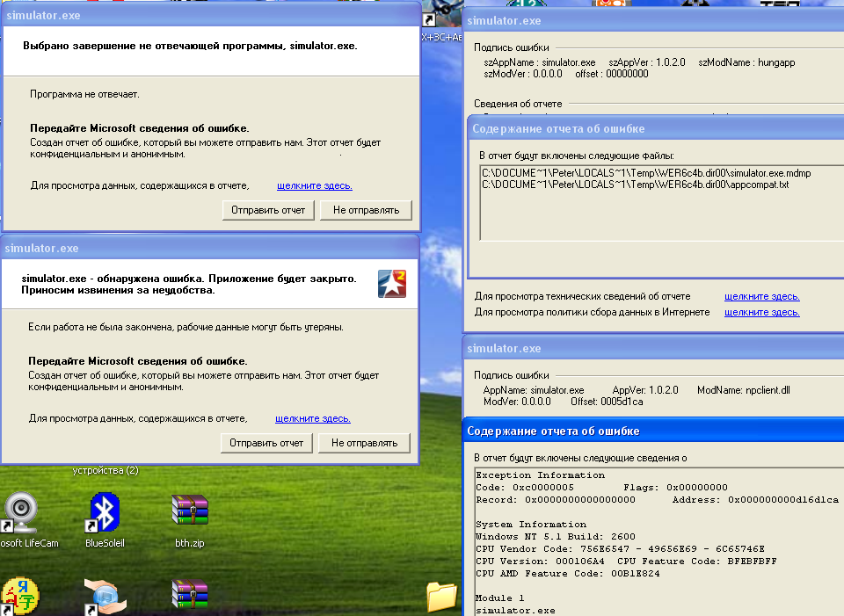The height and width of the screenshot is (616, 844).
Task: Select the simulator.exe.mdmp file path line
Action: pyautogui.click(x=646, y=173)
